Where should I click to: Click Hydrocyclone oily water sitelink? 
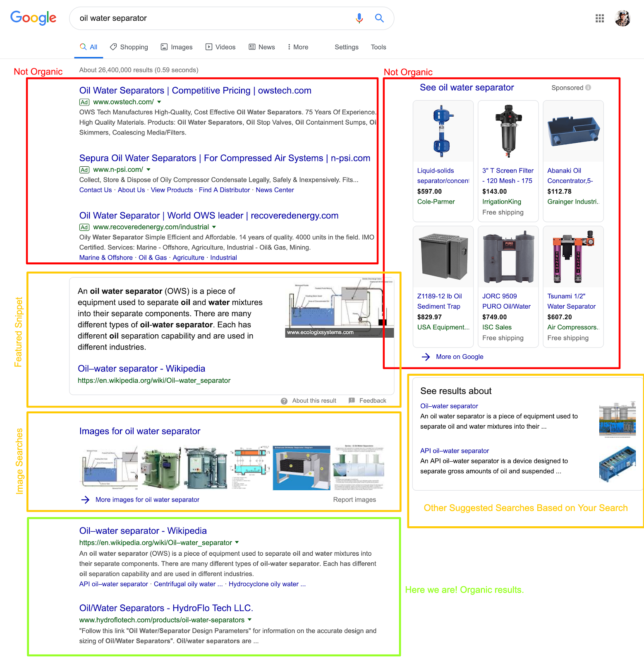267,584
